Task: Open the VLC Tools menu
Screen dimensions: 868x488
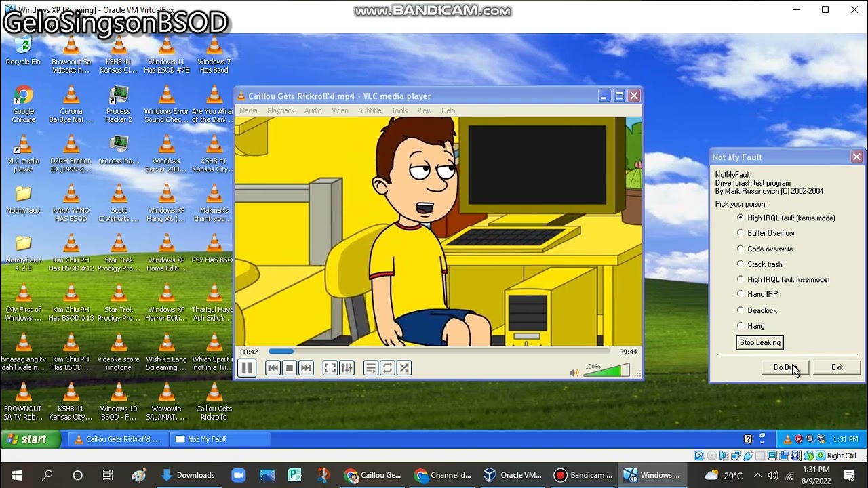Action: (399, 110)
